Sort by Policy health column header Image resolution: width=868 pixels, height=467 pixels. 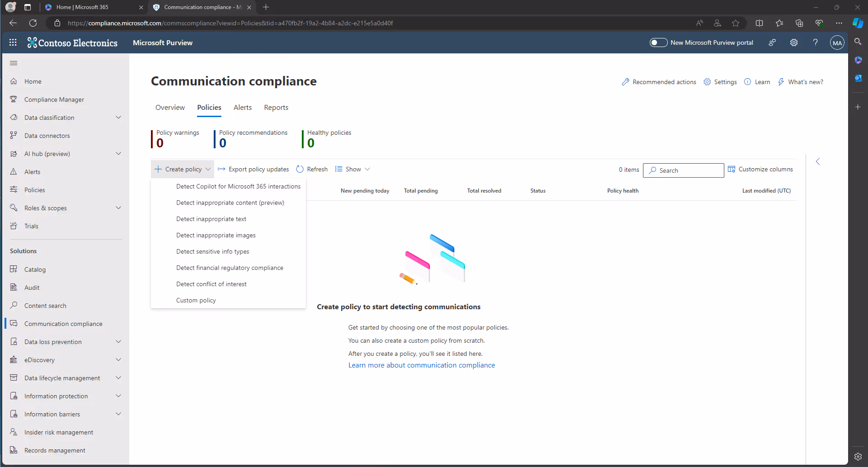click(x=623, y=191)
